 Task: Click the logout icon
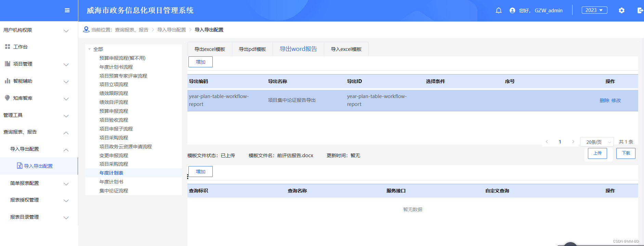tap(641, 11)
